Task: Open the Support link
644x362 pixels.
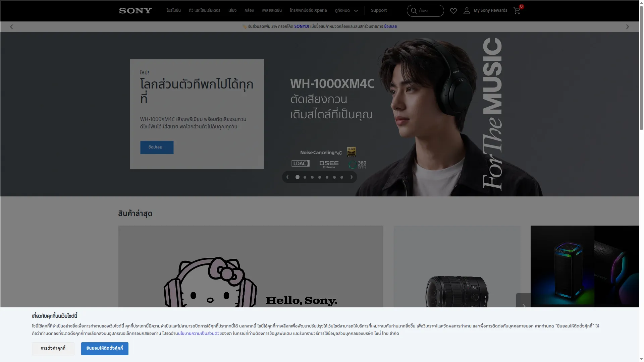Action: tap(379, 10)
